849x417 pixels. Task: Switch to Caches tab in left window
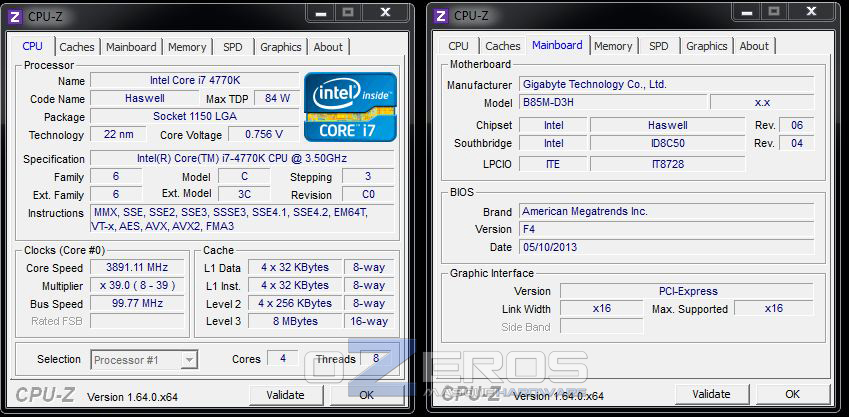(x=77, y=47)
